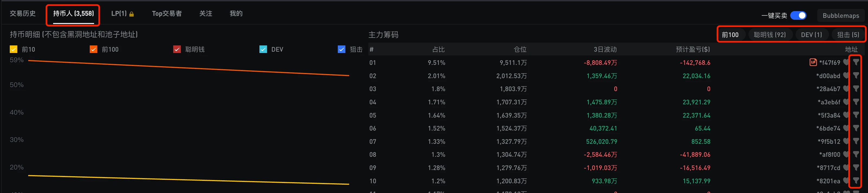Uncheck the 聪明钱 chart checkbox
Screen dimensions: 868x193
177,49
